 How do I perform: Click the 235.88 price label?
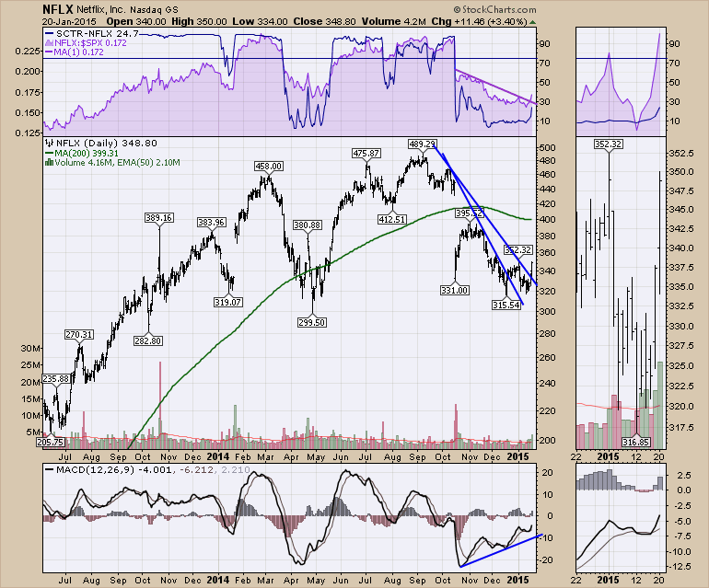click(x=56, y=379)
